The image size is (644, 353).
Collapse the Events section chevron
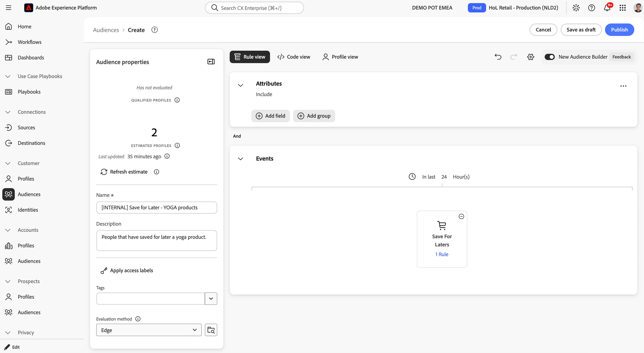240,159
